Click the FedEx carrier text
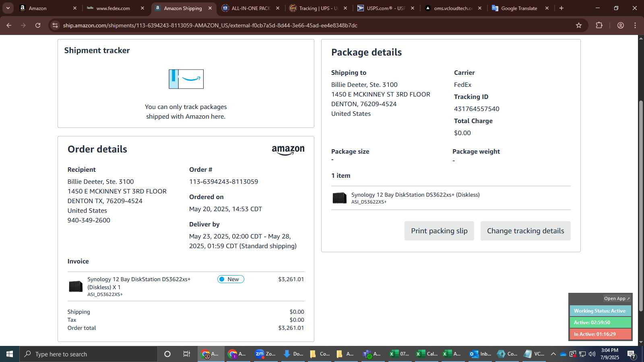 click(x=462, y=85)
